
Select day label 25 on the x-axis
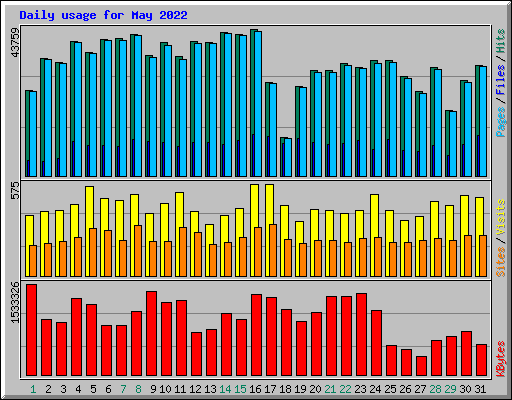(390, 389)
